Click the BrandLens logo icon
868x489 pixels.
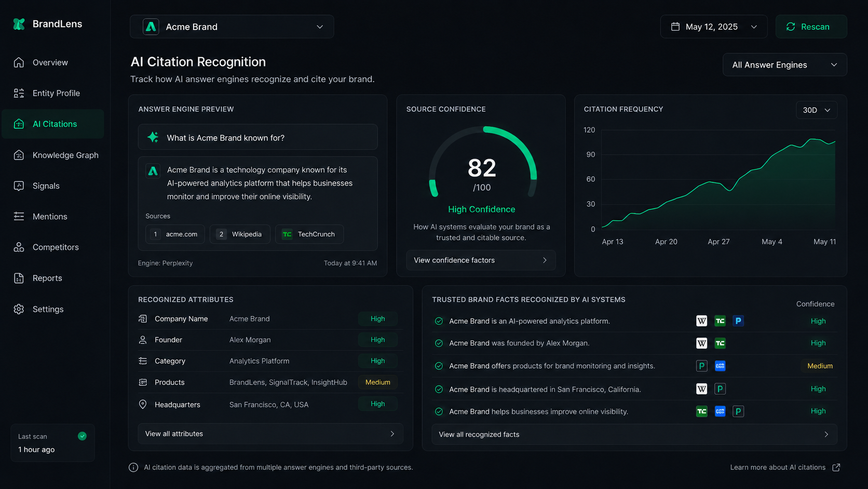click(x=19, y=24)
